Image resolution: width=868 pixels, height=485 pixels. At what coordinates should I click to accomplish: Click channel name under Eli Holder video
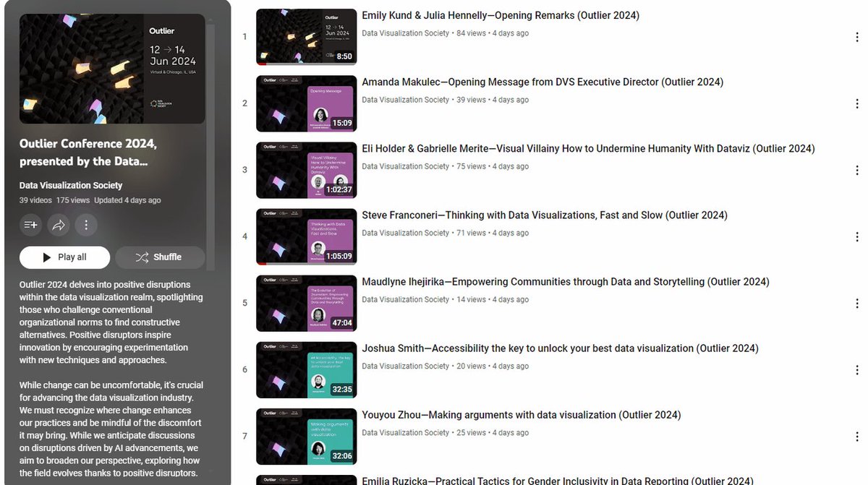[x=406, y=166]
